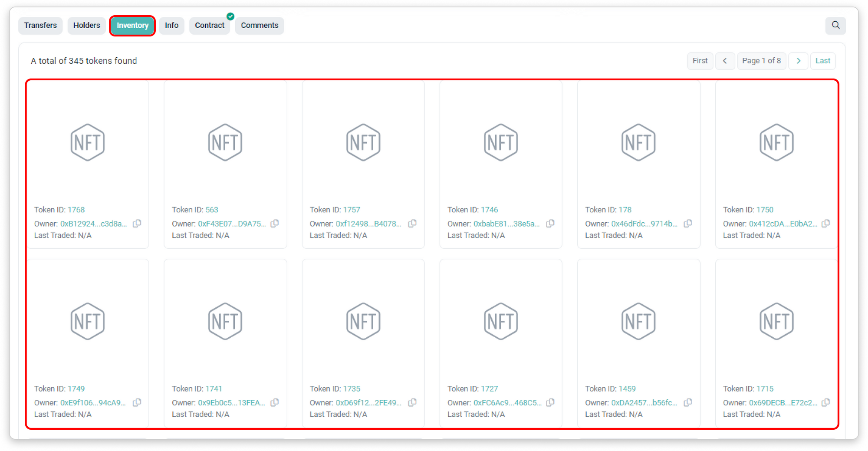Switch to the Transfers tab
This screenshot has width=868, height=451.
40,25
